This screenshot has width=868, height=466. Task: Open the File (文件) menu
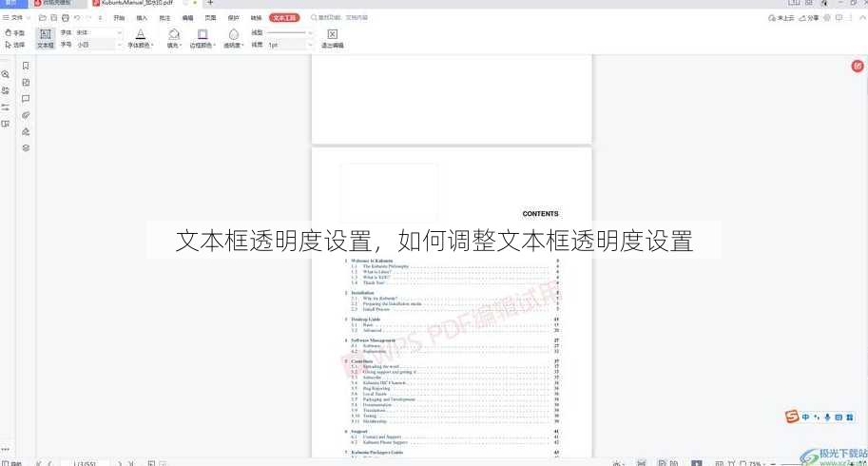point(16,18)
